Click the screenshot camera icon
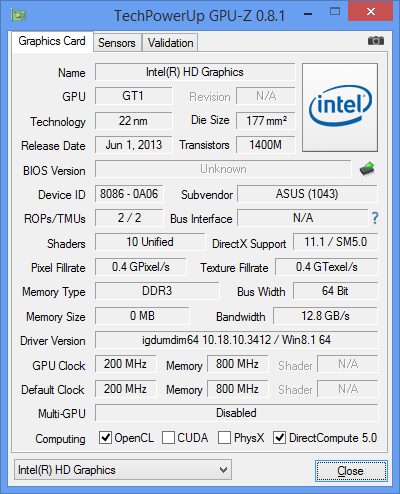This screenshot has height=494, width=400. [376, 41]
